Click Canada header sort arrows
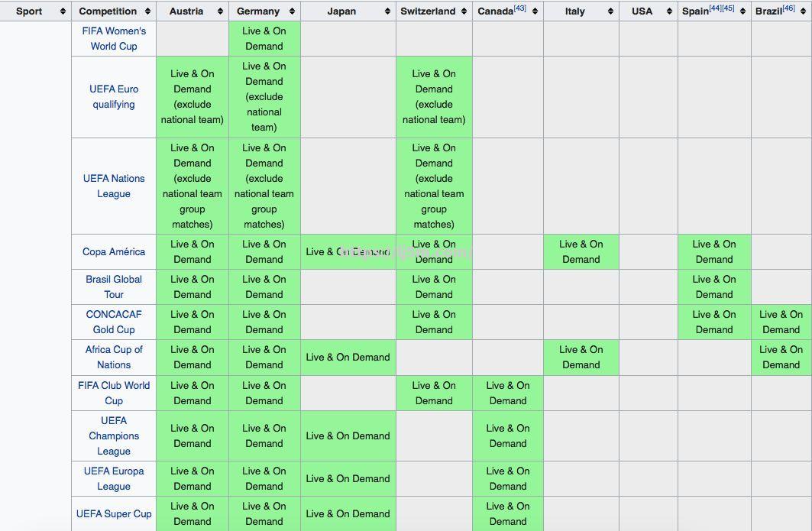 [x=535, y=11]
